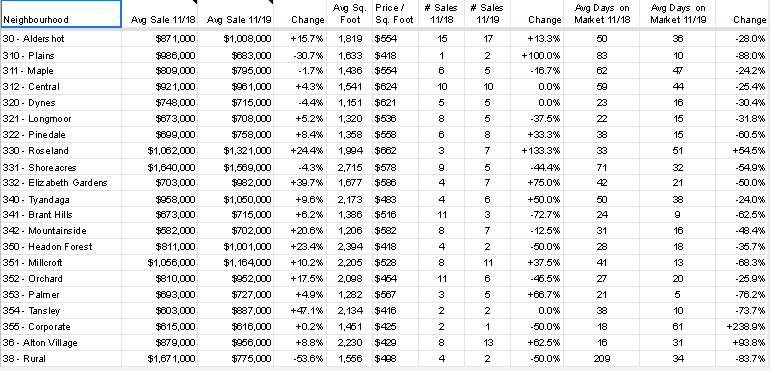Select the Neighbourhood header cell
The width and height of the screenshot is (771, 371).
click(60, 14)
